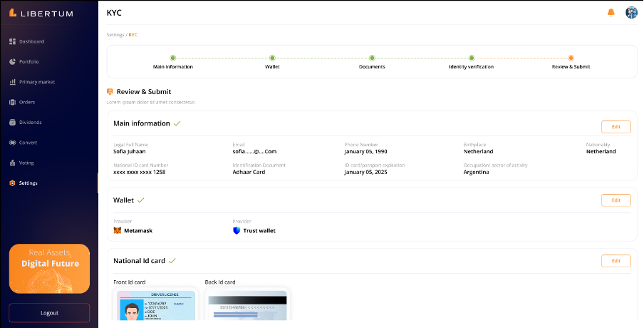Viewport: 644px width, 328px height.
Task: Open the user profile avatar
Action: coord(630,12)
